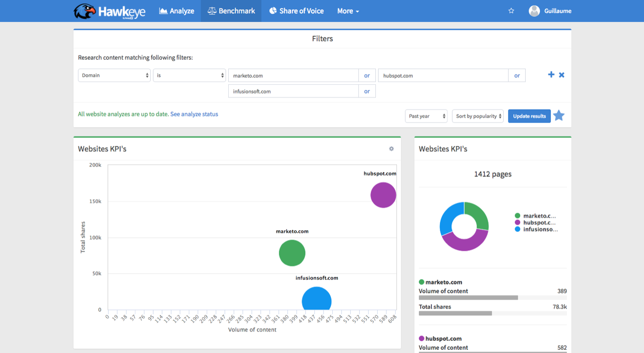Screen dimensions: 644x353
Task: Click the infusionsoft.com label in chart
Action: (317, 278)
